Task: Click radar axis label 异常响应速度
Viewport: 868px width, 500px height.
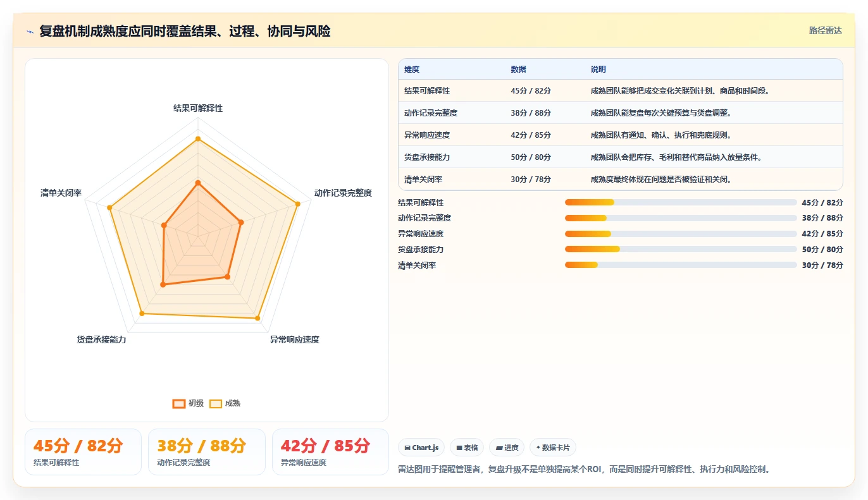Action: pos(295,339)
